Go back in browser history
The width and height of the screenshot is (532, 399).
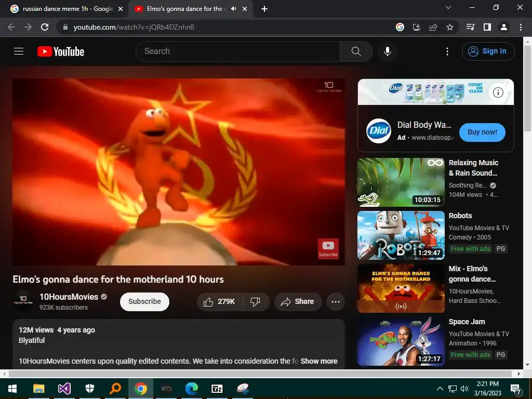(11, 27)
